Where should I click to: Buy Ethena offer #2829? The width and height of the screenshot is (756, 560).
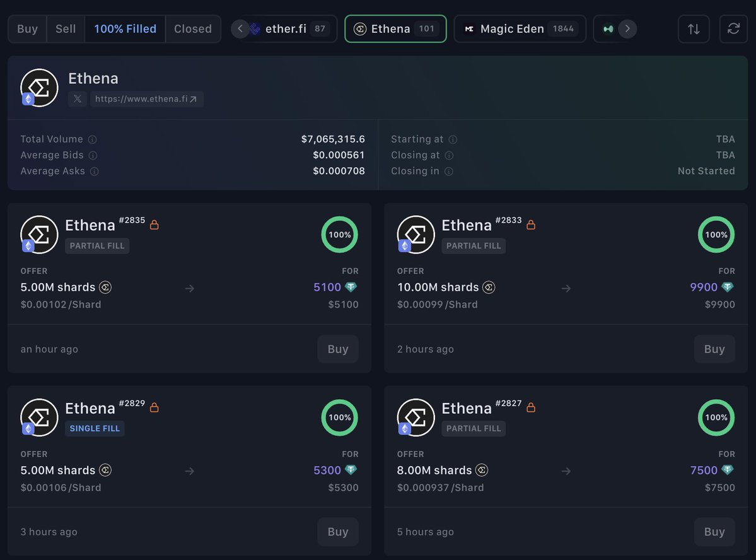pyautogui.click(x=337, y=532)
